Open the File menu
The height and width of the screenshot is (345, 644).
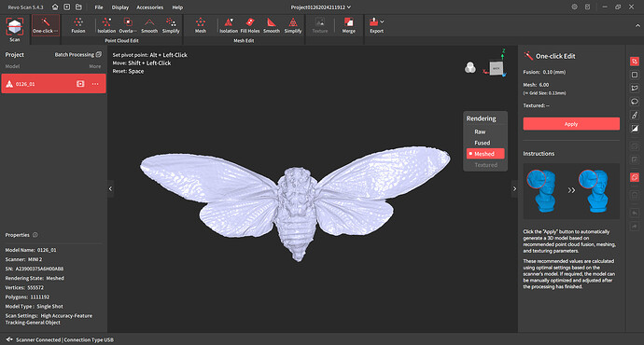[99, 7]
